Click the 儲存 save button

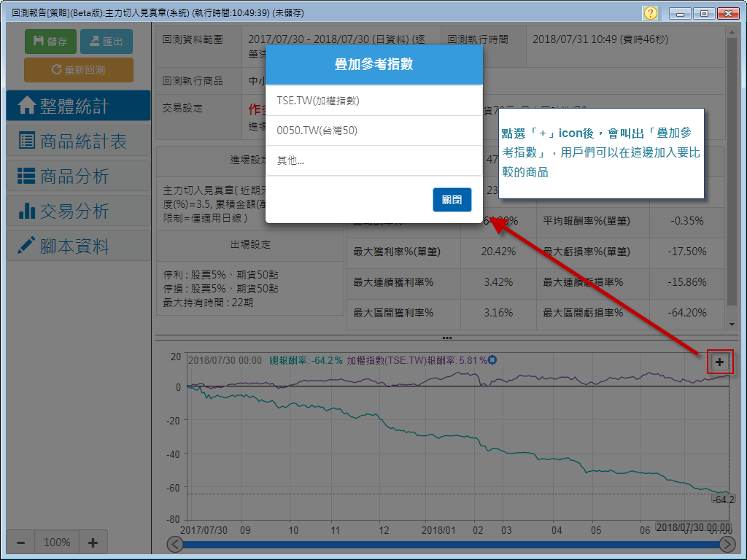[50, 42]
